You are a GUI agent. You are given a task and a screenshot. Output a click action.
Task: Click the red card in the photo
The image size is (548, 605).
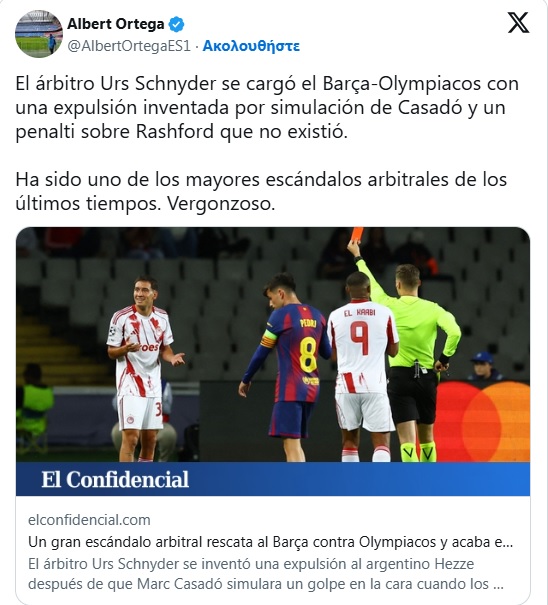point(357,234)
